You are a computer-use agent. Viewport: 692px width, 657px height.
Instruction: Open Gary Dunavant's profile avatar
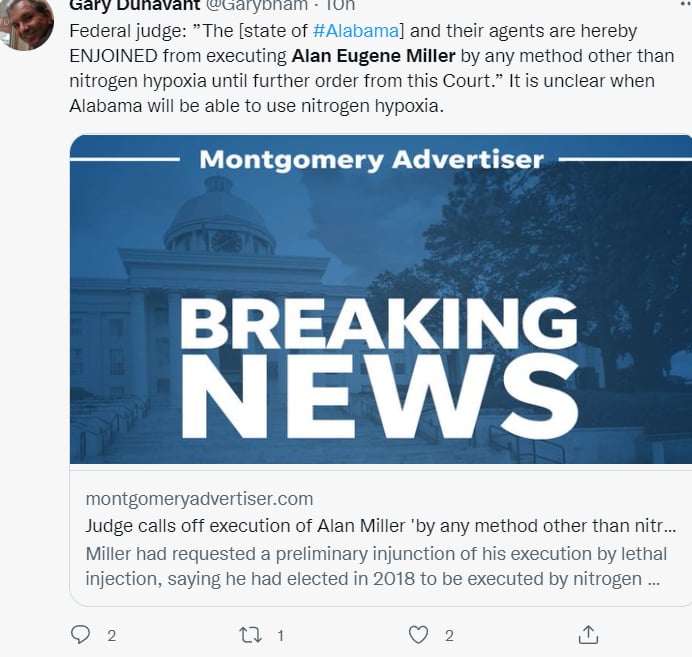26,22
